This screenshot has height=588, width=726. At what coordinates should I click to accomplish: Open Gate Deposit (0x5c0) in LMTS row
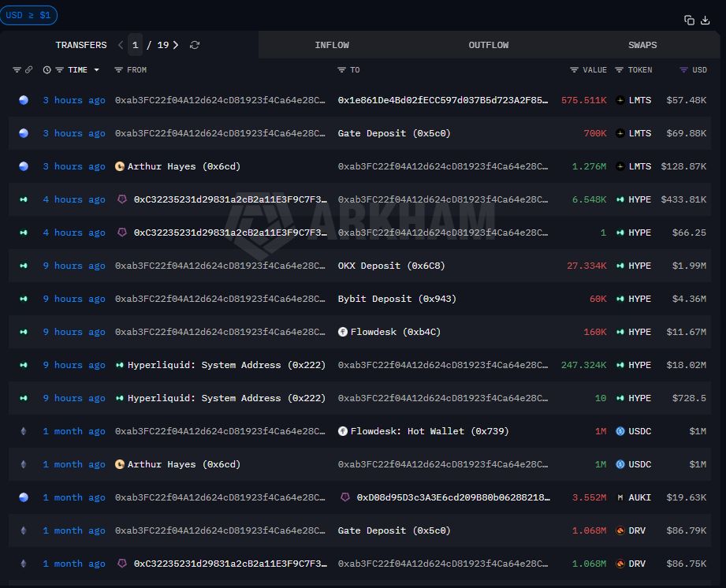tap(394, 133)
